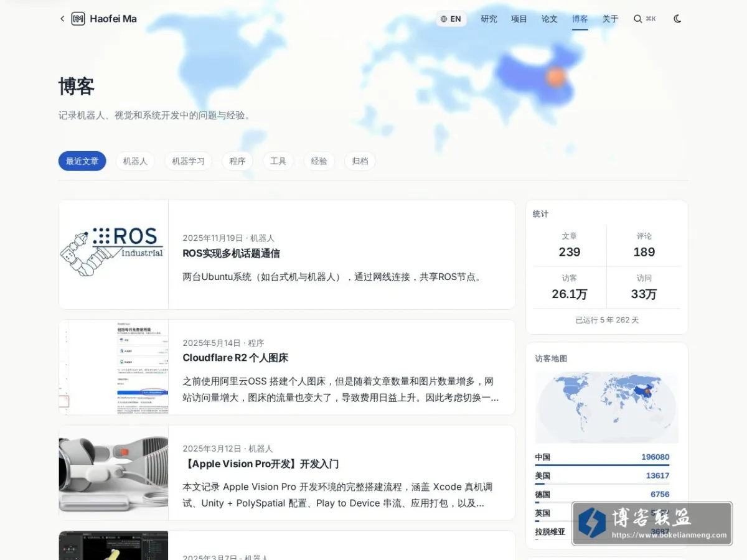Viewport: 747px width, 560px height.
Task: Select the 机器人 filter tab
Action: [135, 161]
